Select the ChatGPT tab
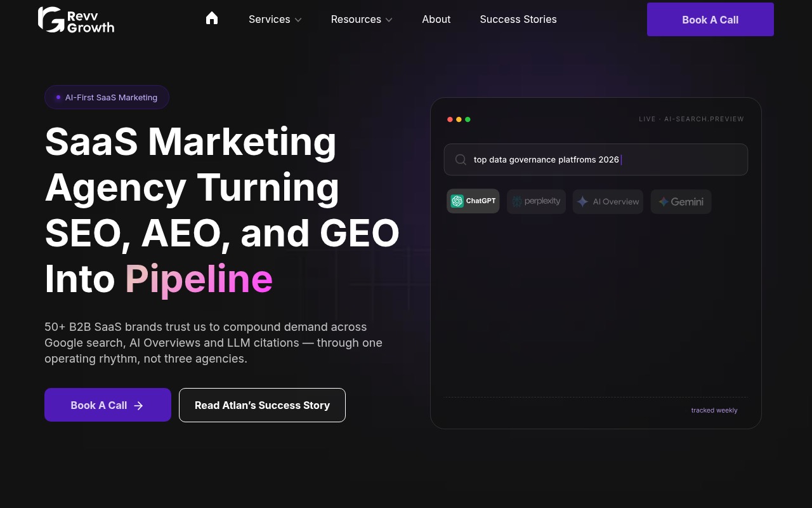The height and width of the screenshot is (508, 812). click(473, 201)
